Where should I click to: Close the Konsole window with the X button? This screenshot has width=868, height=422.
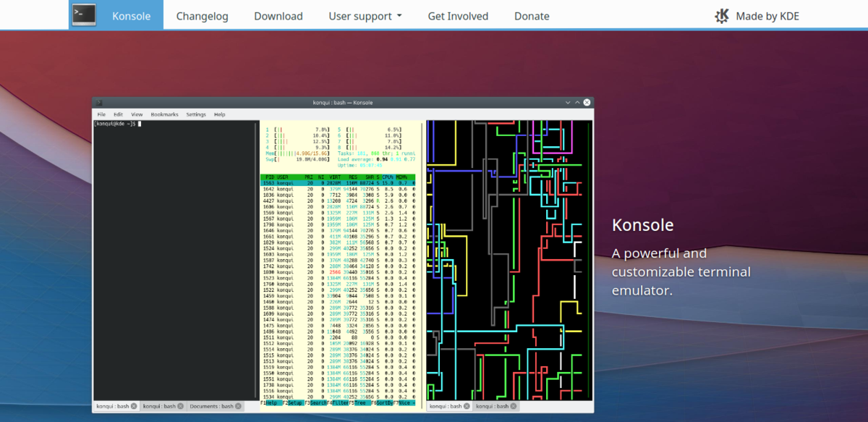click(x=587, y=103)
